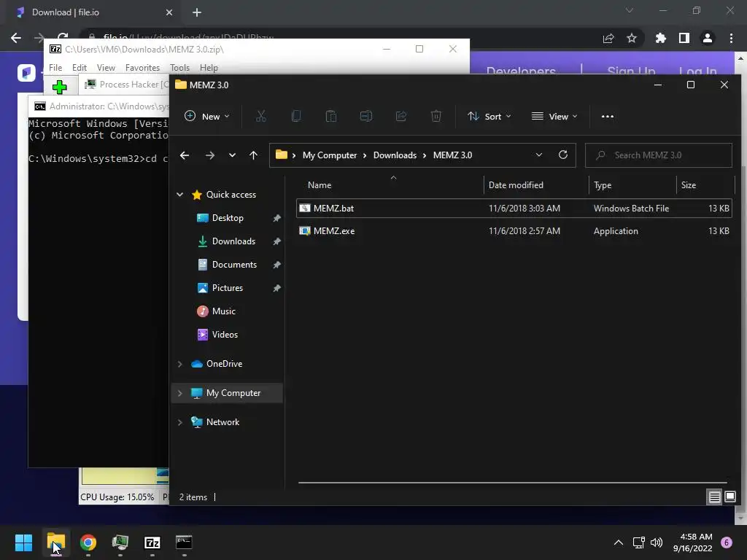
Task: Click 7-Zip taskbar icon
Action: coord(152,542)
